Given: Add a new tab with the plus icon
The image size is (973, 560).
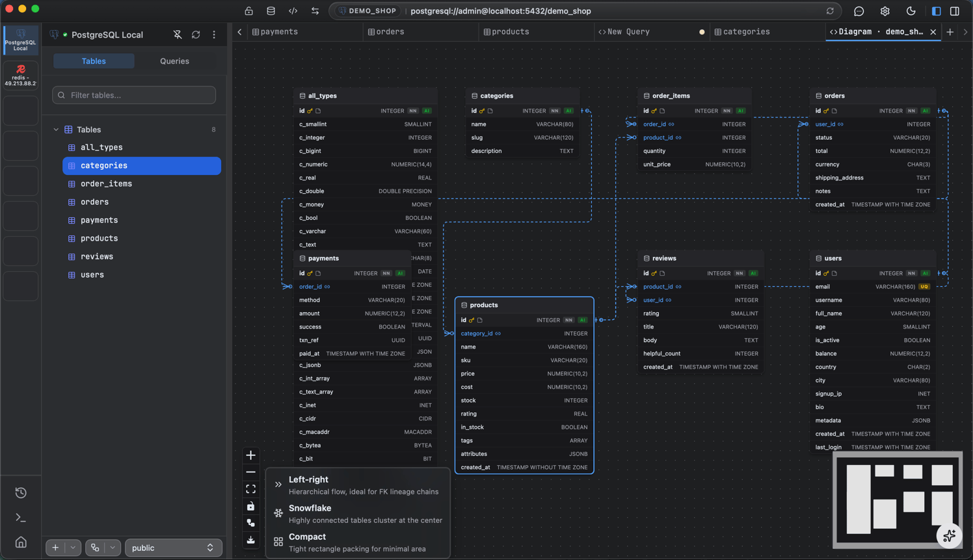Looking at the screenshot, I should 950,32.
